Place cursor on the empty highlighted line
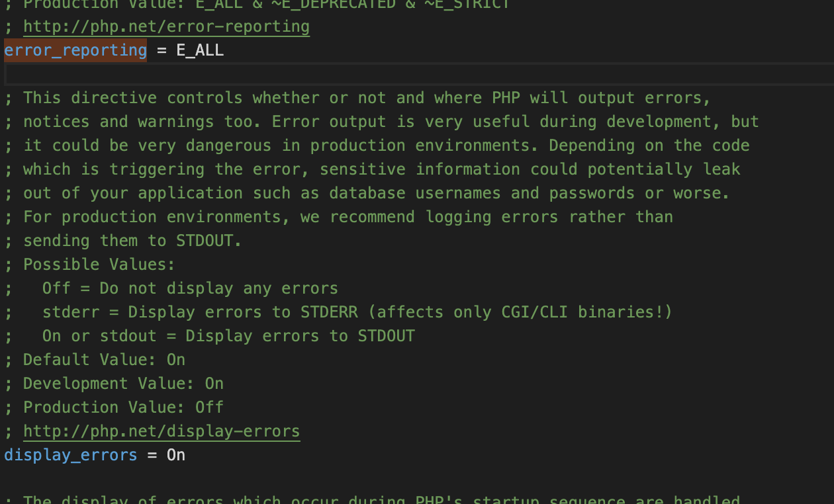The image size is (834, 504). tap(418, 74)
